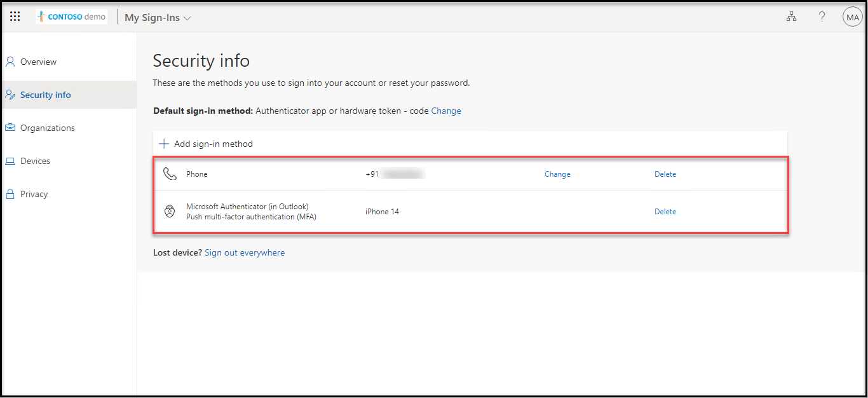Image resolution: width=868 pixels, height=398 pixels.
Task: Click the Microsoft Authenticator method icon
Action: click(170, 212)
